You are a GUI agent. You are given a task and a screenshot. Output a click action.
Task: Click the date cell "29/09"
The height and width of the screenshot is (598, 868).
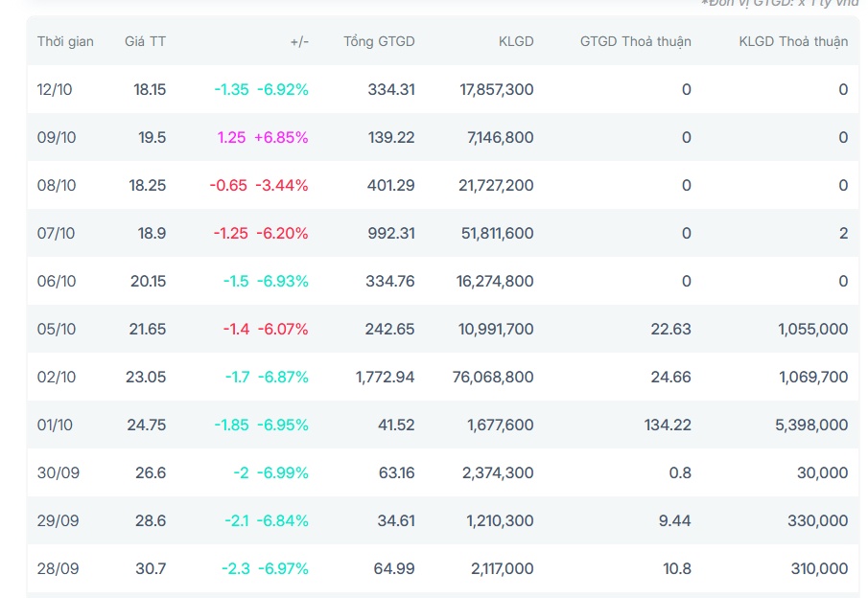coord(59,521)
